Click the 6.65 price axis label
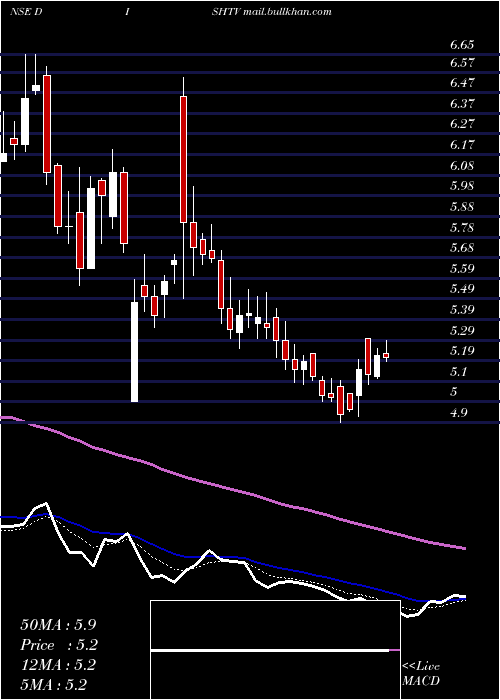This screenshot has width=500, height=700. tap(462, 45)
